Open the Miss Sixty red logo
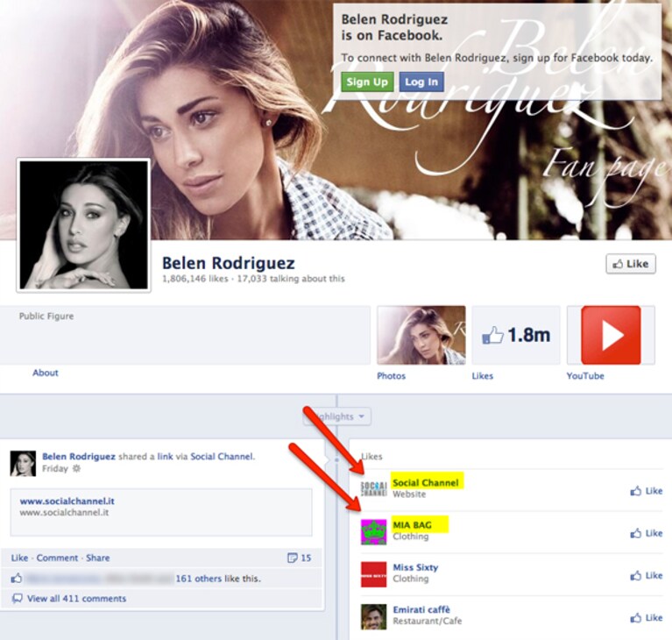This screenshot has height=640, width=672. point(374,574)
